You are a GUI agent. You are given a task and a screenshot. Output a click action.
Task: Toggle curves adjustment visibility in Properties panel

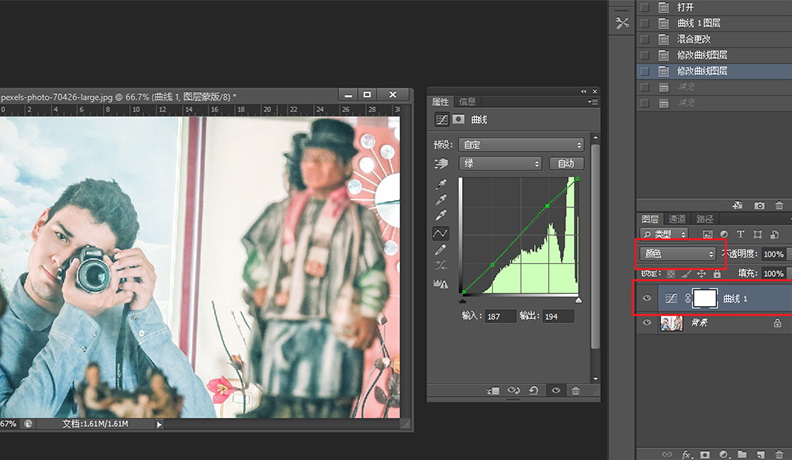[x=556, y=391]
